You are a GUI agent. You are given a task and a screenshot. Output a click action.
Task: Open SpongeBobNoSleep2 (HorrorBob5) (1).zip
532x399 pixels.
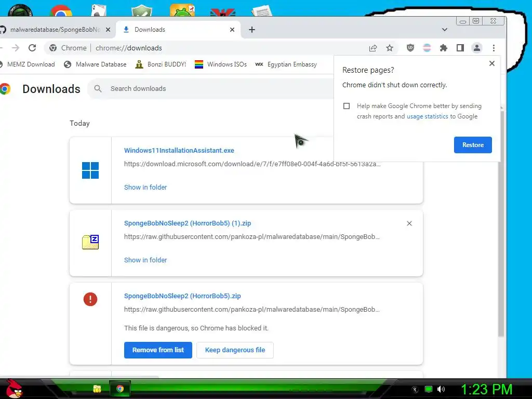(187, 223)
